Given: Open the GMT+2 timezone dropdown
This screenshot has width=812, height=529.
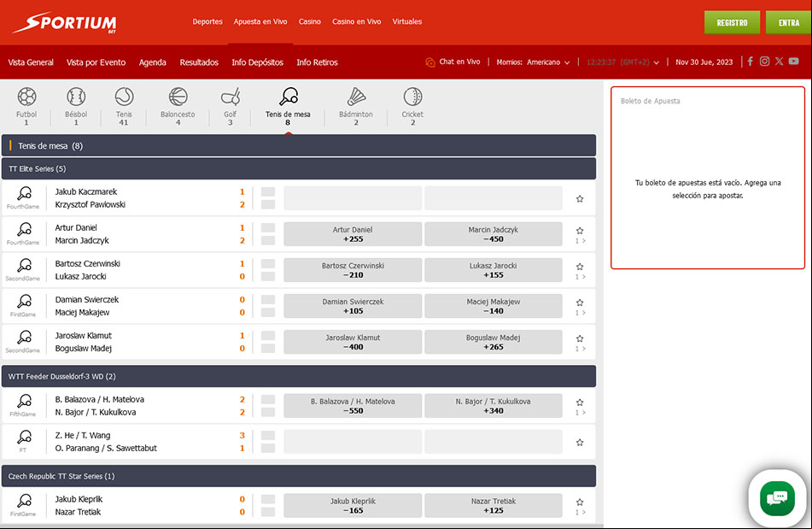Looking at the screenshot, I should [x=623, y=62].
